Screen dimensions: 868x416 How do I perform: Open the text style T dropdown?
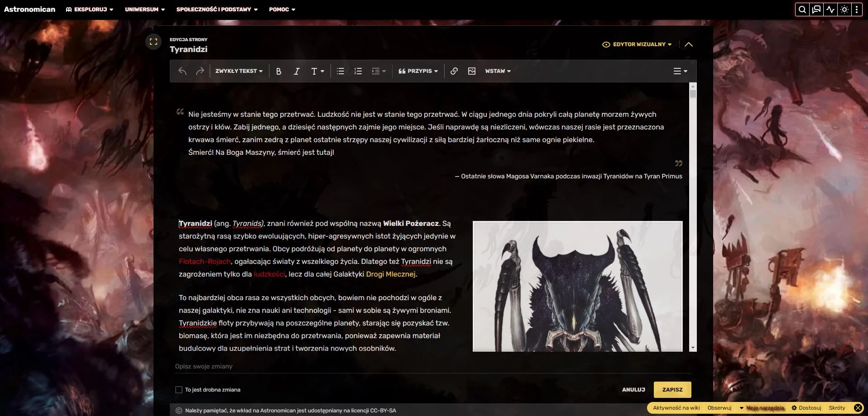click(x=317, y=71)
